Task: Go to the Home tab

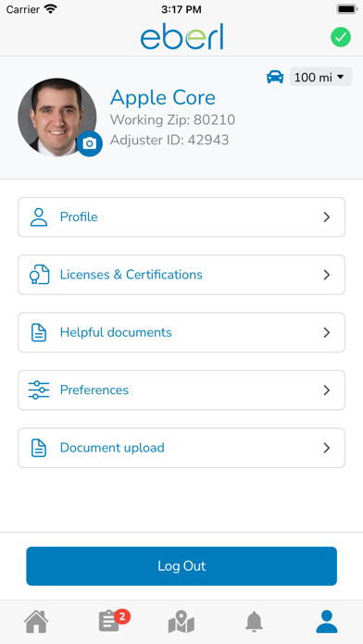Action: point(37,622)
